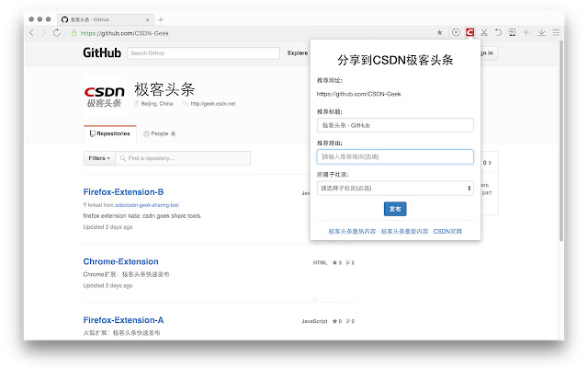Click the Beijing, China location text

pyautogui.click(x=157, y=104)
